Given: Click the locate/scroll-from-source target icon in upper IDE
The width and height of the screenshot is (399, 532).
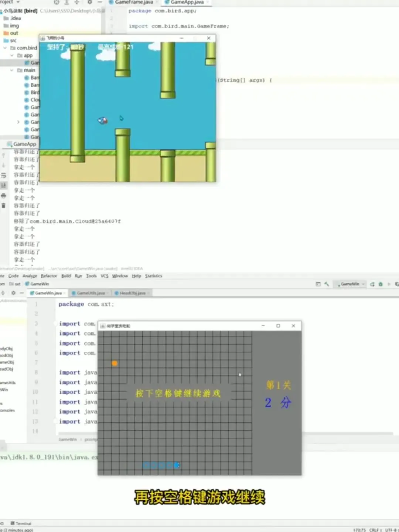Looking at the screenshot, I should pos(57,2).
